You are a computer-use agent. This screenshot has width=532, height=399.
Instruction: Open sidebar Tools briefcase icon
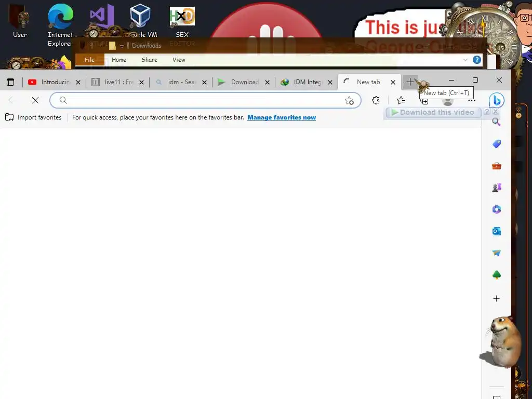tap(496, 166)
